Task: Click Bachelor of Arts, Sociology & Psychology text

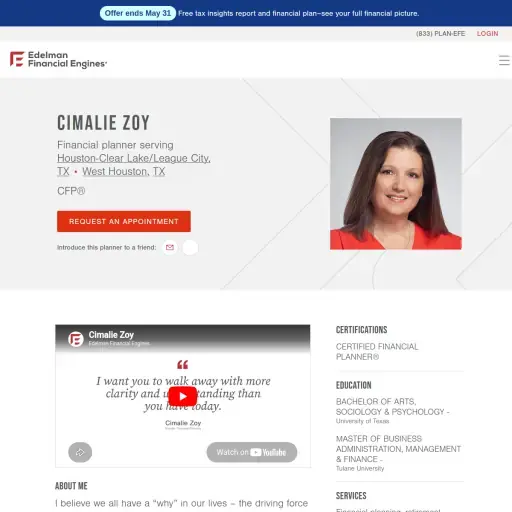Action: pos(392,407)
